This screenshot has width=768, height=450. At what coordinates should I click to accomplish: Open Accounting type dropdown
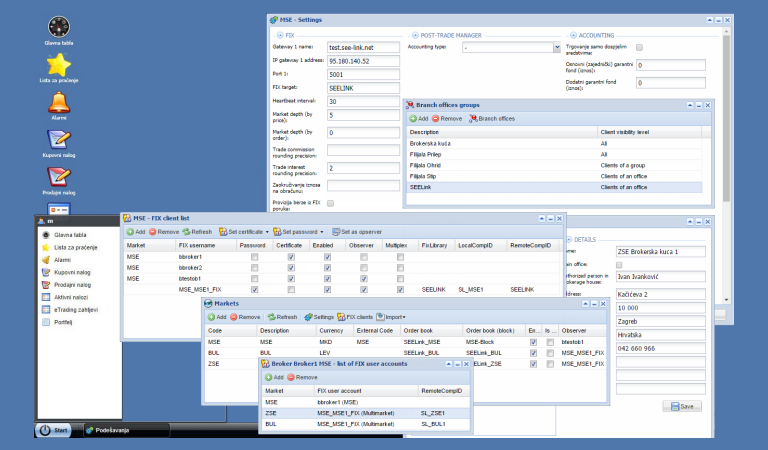557,47
